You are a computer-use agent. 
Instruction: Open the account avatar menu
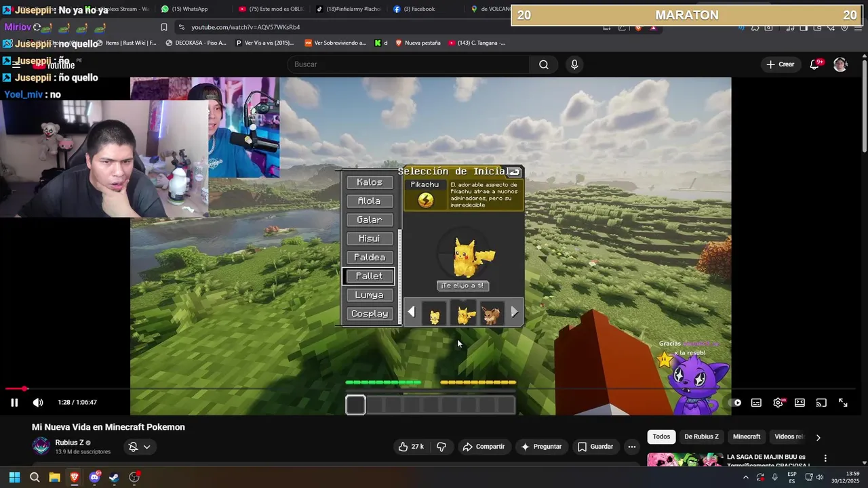point(840,64)
